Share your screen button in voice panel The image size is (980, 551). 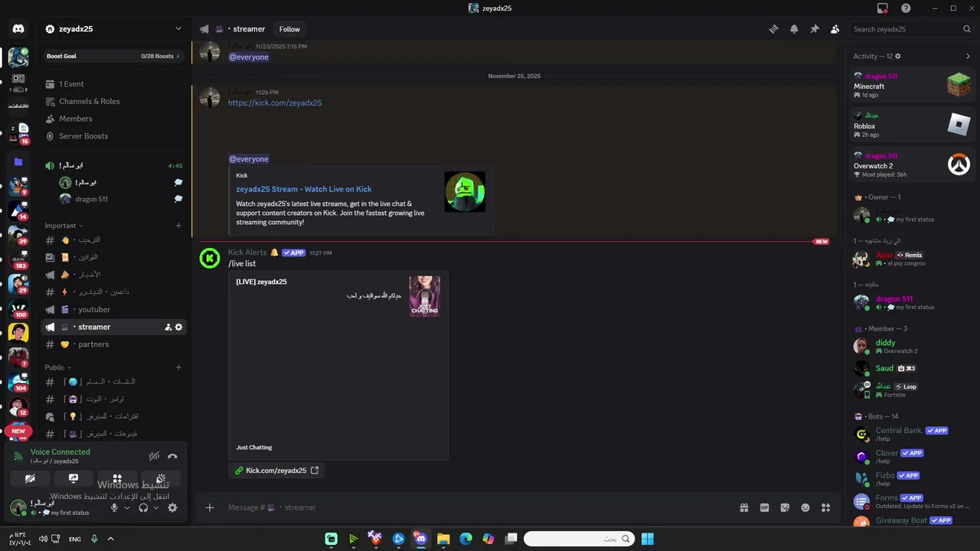[73, 478]
